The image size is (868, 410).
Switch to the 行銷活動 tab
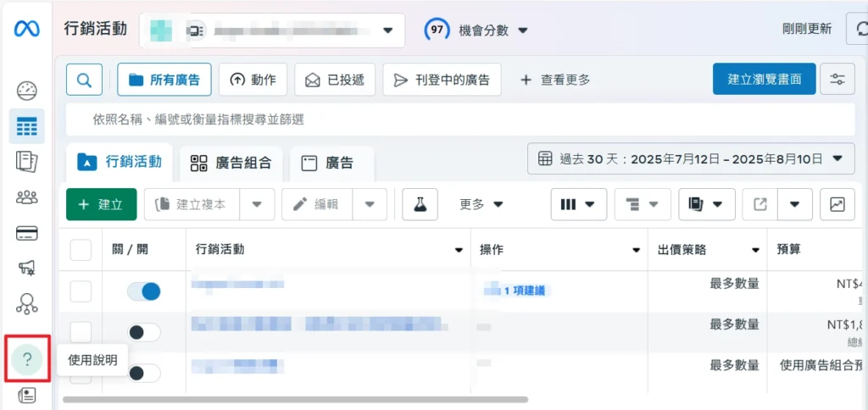click(x=120, y=163)
